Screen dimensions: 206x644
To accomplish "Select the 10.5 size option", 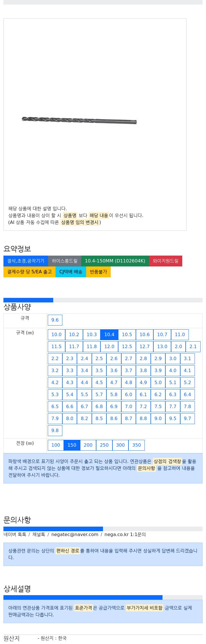I will [x=127, y=334].
